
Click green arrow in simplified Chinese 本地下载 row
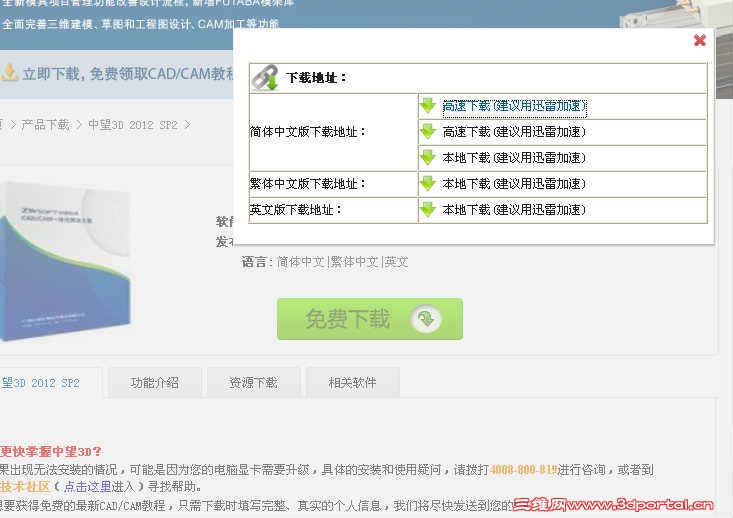428,158
